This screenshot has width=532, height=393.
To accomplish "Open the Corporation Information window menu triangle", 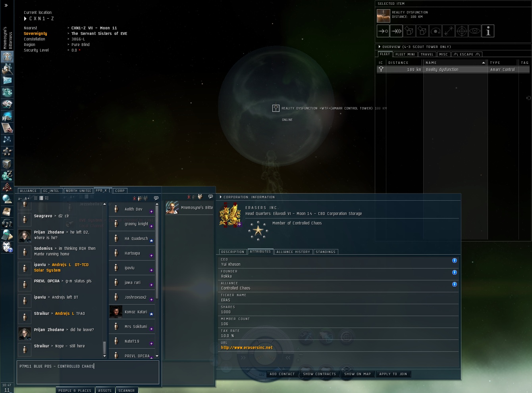I will (x=221, y=197).
